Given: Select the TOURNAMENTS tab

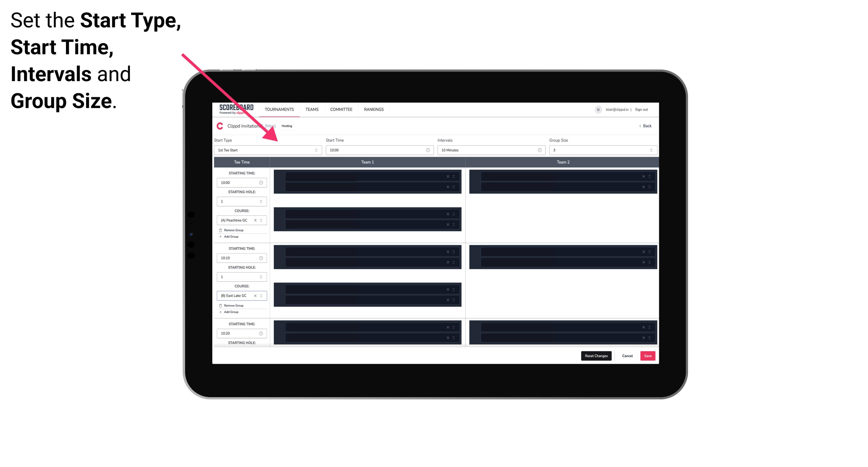Looking at the screenshot, I should (279, 109).
